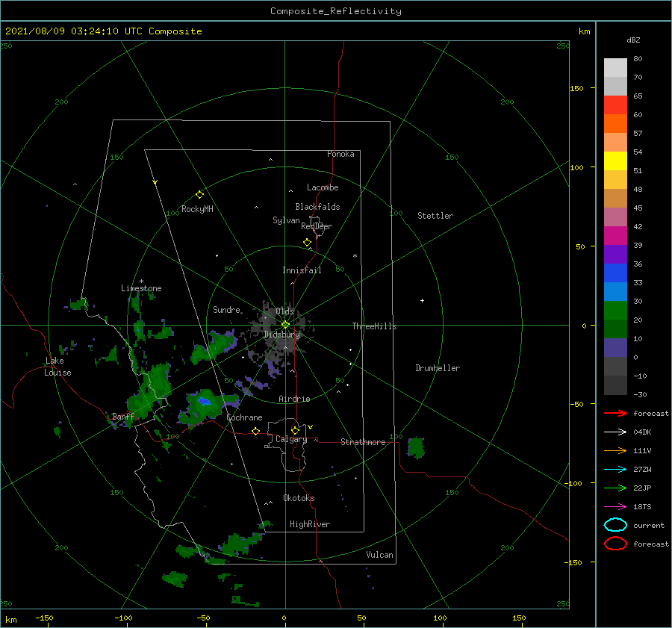Click the -30 dBZ value in legend
Viewport: 672px width, 628px height.
click(x=640, y=395)
